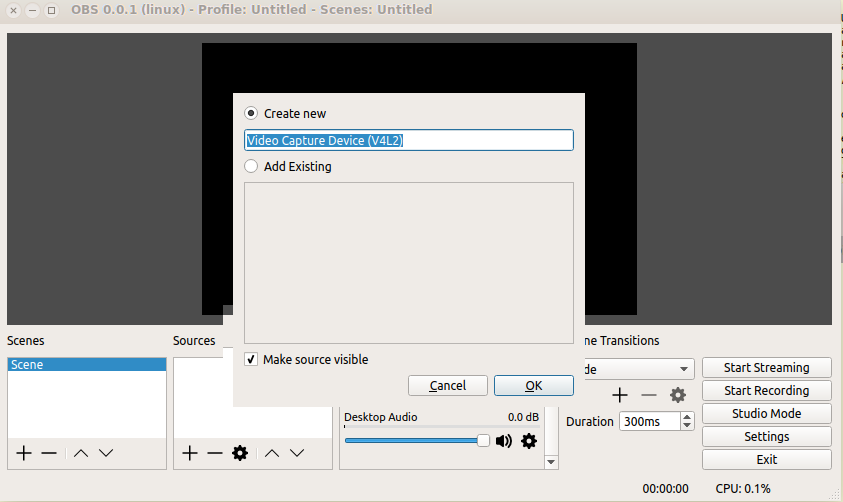Select the Add Existing radio button
Viewport: 843px width, 502px height.
(x=251, y=166)
